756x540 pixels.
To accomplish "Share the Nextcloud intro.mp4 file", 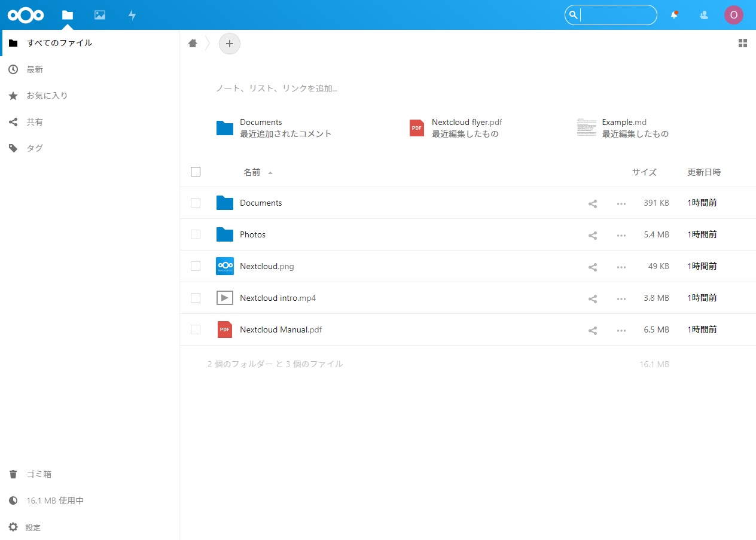I will click(x=593, y=298).
